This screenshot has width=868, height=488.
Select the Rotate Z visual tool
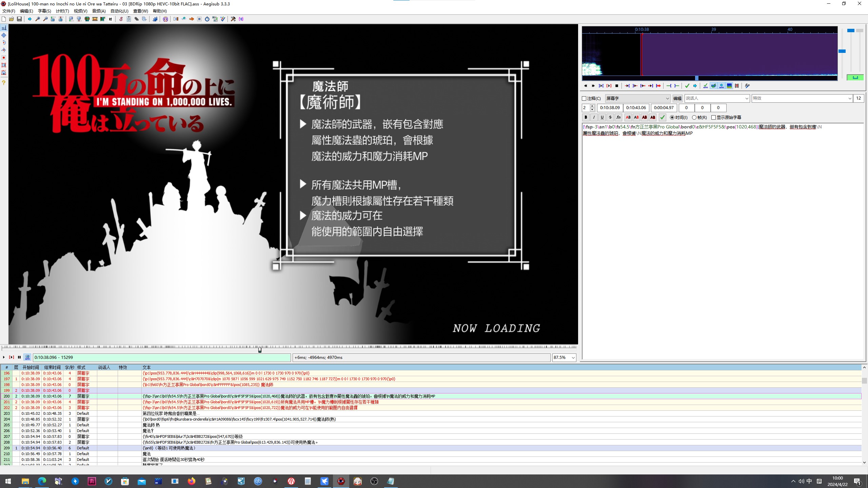point(4,43)
